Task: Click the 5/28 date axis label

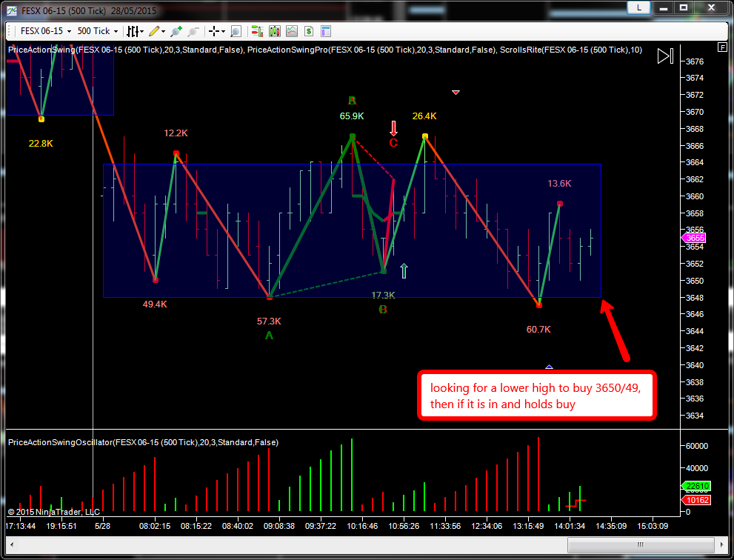Action: pos(102,526)
